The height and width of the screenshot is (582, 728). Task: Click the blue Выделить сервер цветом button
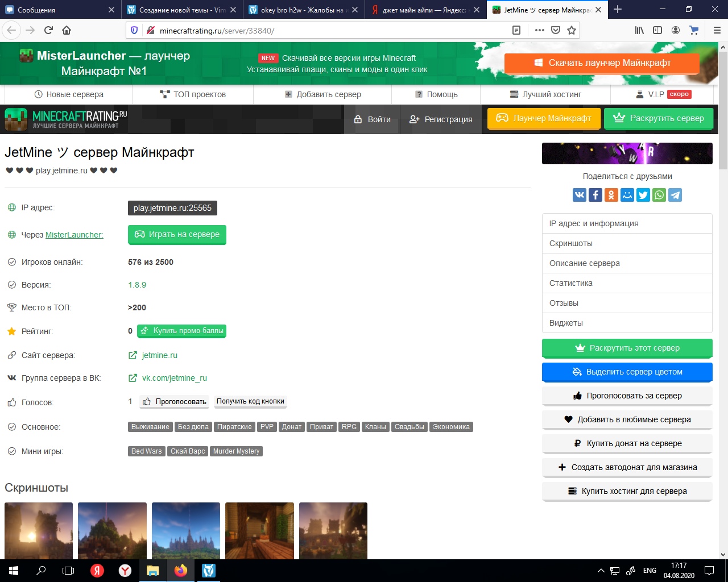pyautogui.click(x=627, y=372)
